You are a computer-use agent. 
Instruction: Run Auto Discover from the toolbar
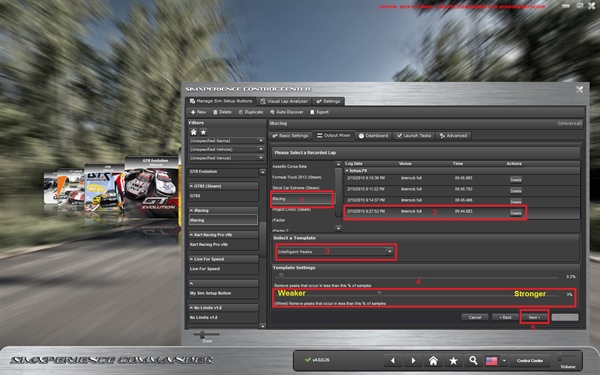[x=287, y=112]
